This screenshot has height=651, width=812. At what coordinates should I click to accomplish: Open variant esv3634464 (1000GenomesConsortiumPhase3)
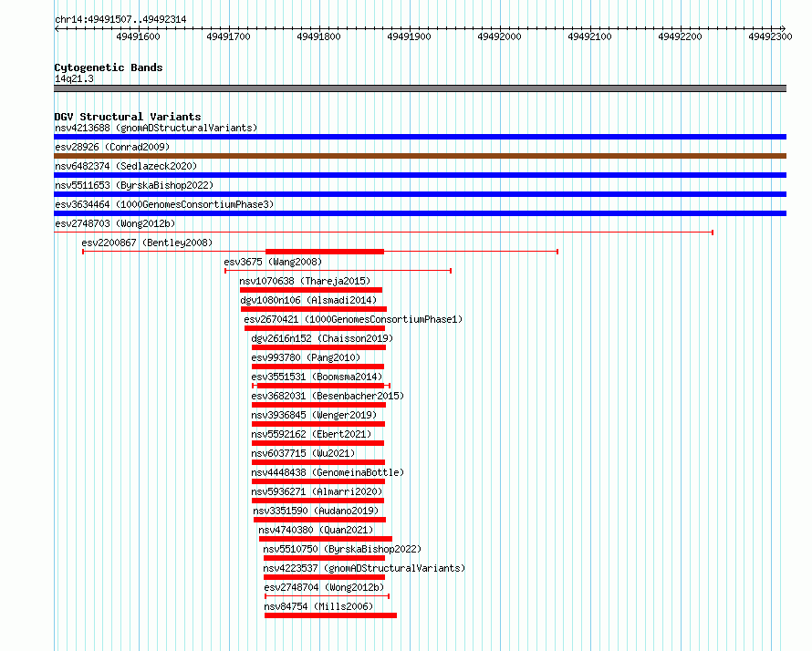[164, 204]
